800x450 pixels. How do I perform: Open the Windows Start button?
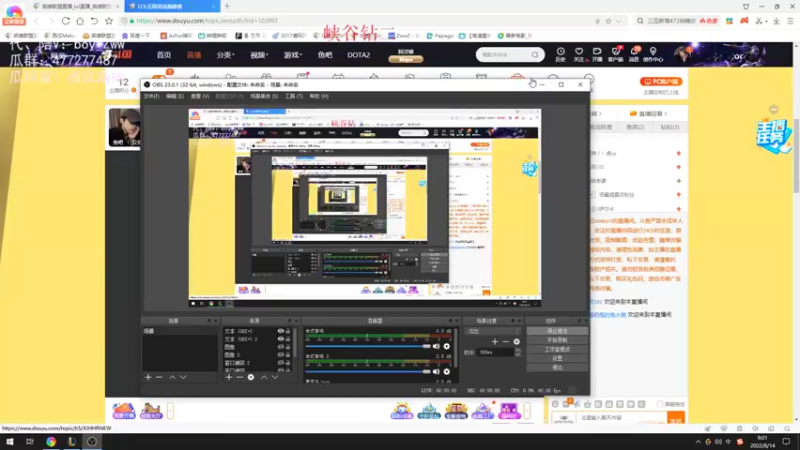10,442
